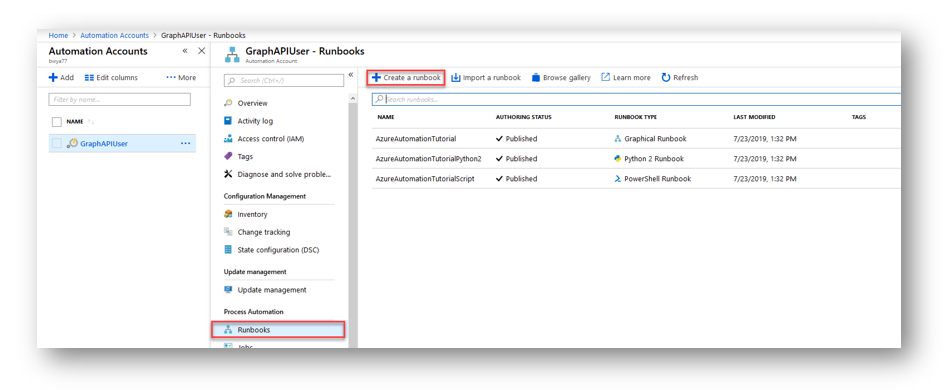
Task: Select Runbooks under Process Automation
Action: (278, 330)
